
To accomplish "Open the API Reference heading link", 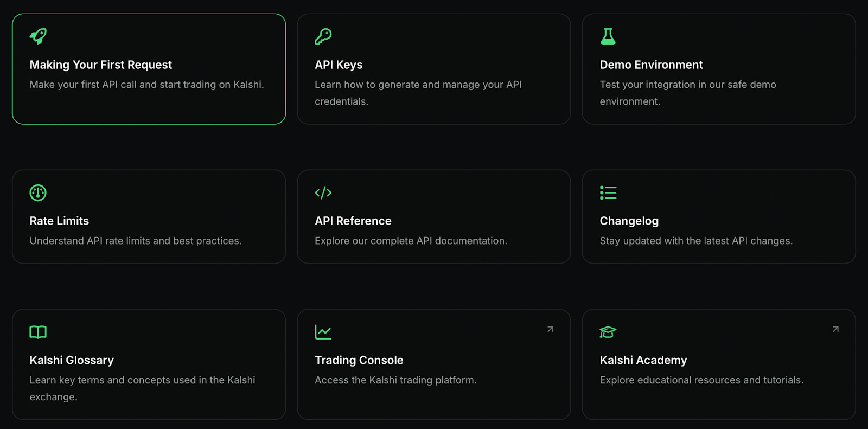I will [353, 221].
